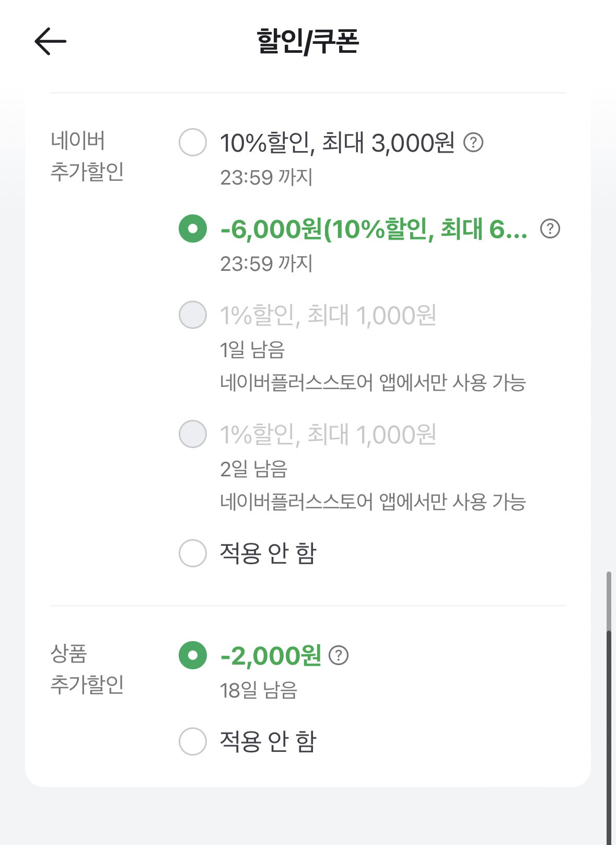The image size is (616, 845).
Task: Tap the -6,000원(10%할인, 최대 6... label
Action: coord(374,229)
